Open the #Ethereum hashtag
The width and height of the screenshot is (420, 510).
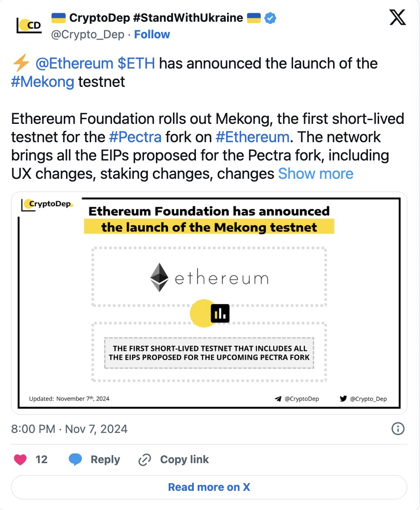[x=253, y=137]
